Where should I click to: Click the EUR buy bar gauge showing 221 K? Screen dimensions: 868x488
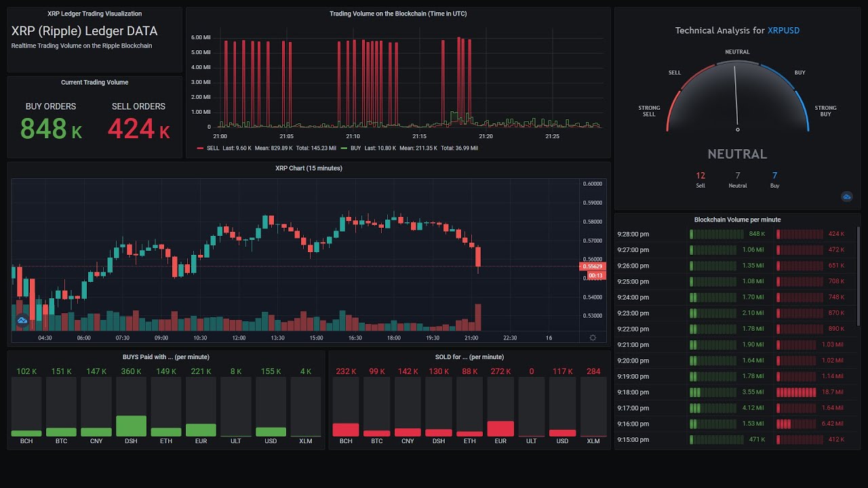(201, 407)
